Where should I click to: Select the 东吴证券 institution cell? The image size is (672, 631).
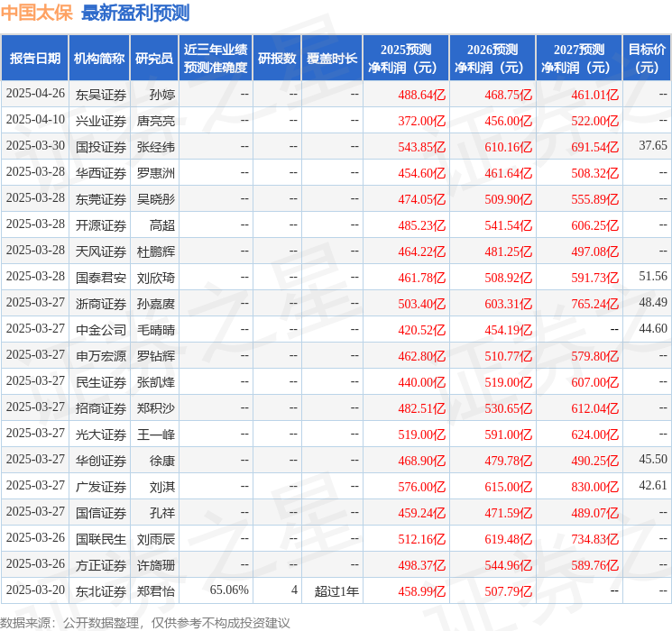pos(101,95)
